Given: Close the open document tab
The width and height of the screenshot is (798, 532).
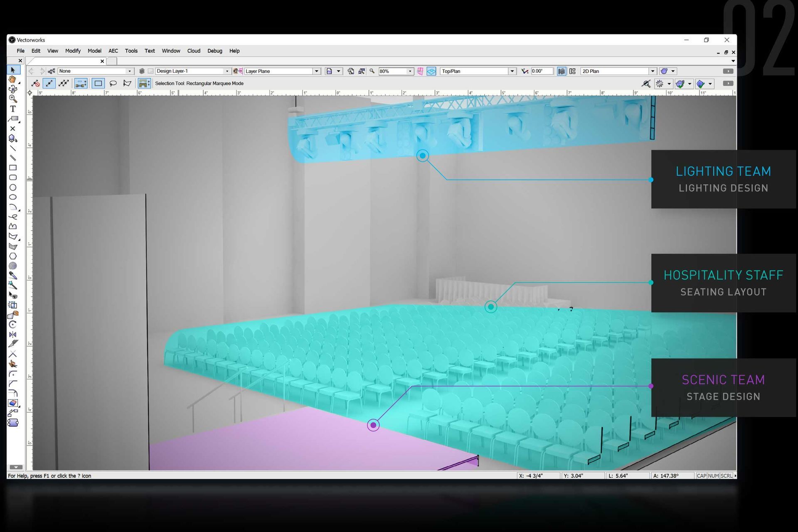Looking at the screenshot, I should [102, 61].
